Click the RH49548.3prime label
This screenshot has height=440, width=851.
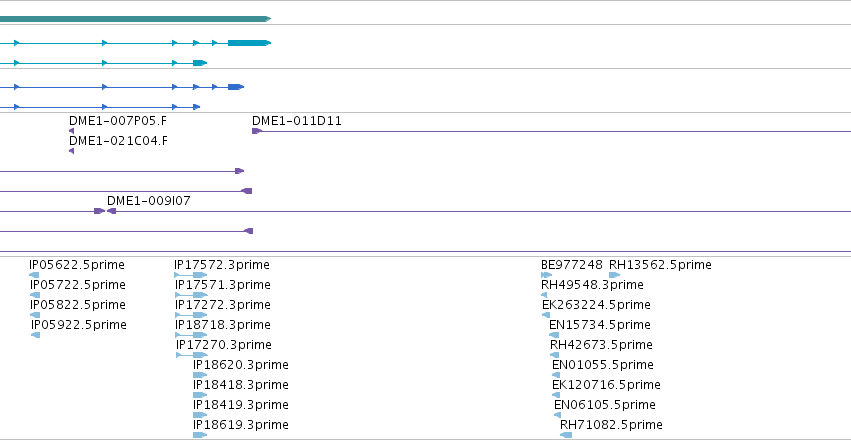coord(592,284)
